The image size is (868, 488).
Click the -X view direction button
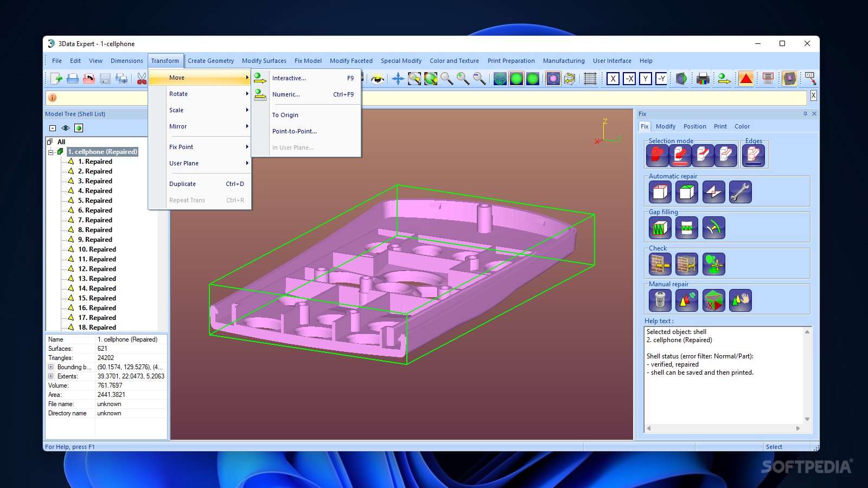tap(629, 79)
